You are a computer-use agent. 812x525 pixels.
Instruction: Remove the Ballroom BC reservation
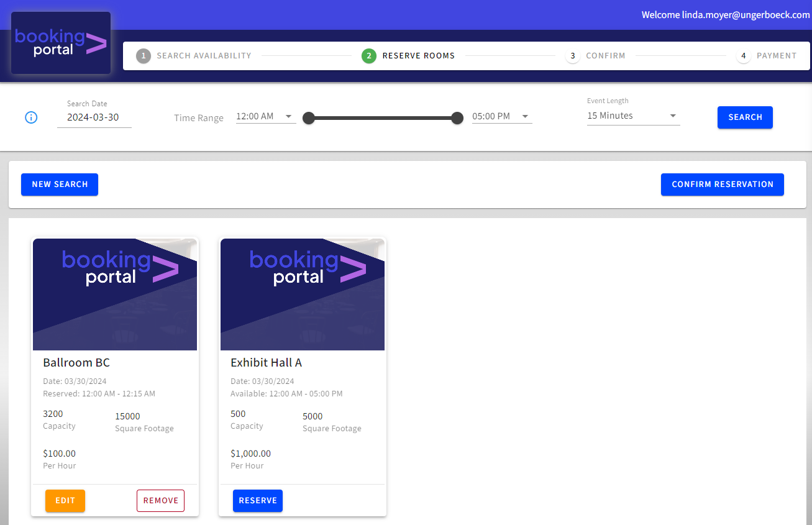pos(160,501)
